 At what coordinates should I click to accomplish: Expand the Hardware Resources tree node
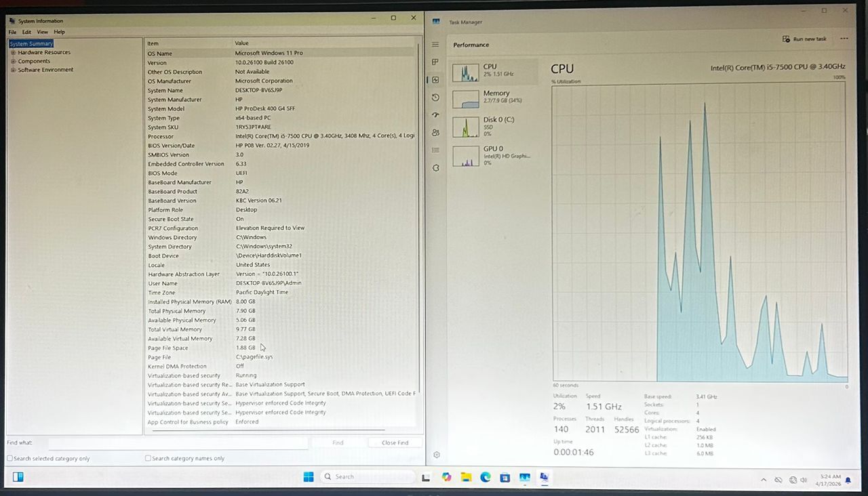click(x=13, y=53)
